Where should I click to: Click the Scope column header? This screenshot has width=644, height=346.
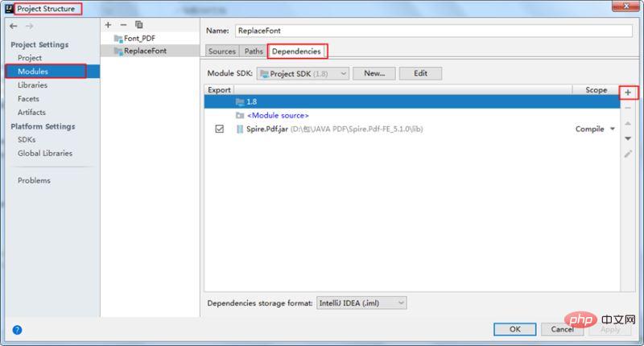(596, 90)
